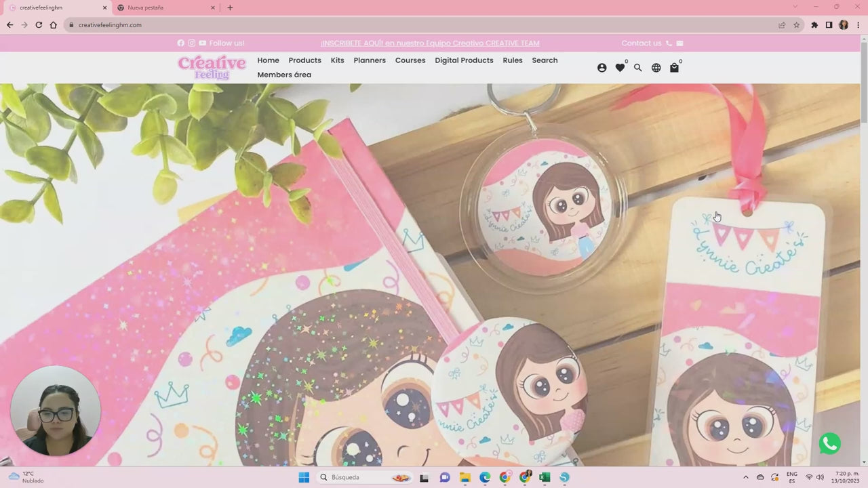Viewport: 868px width, 488px height.
Task: Click the webcam video bubble
Action: click(x=56, y=411)
